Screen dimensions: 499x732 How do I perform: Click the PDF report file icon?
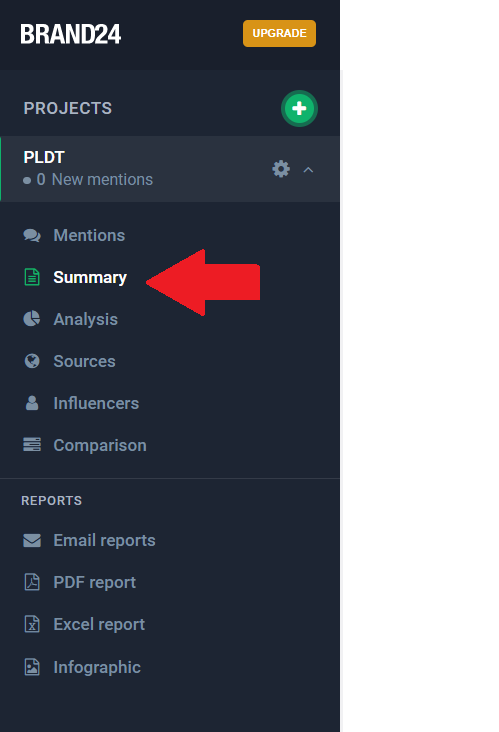(x=32, y=582)
